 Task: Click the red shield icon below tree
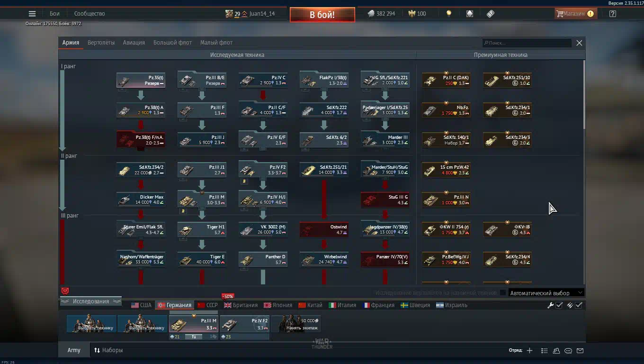point(65,291)
